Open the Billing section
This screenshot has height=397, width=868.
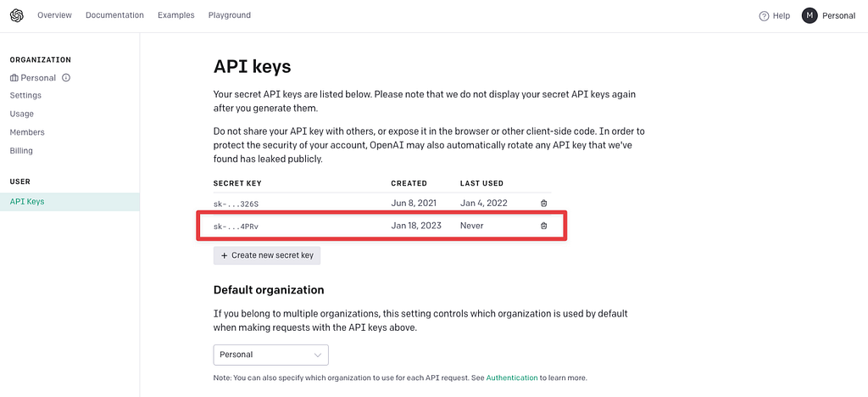(21, 151)
